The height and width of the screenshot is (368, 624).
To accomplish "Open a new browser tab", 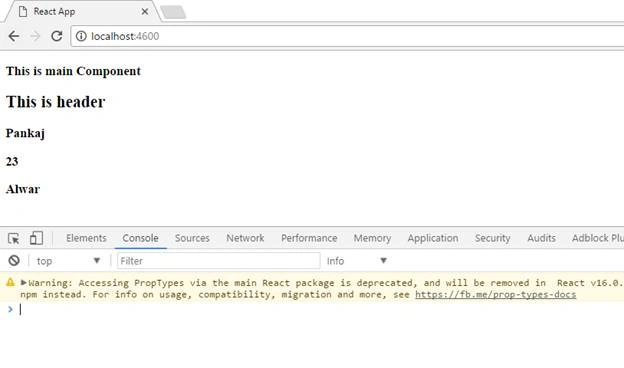I will 173,12.
